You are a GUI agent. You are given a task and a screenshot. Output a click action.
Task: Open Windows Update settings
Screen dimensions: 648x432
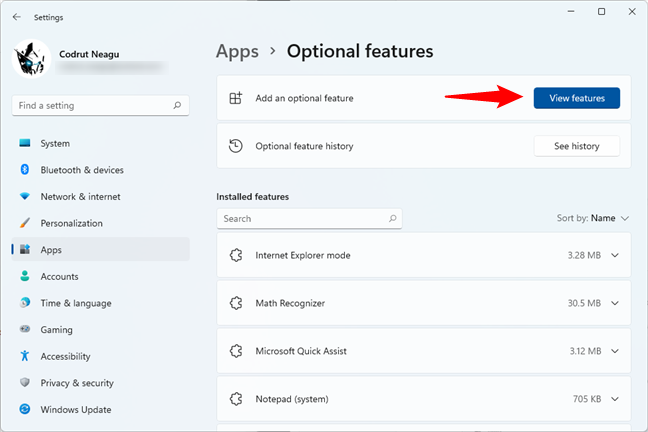click(x=100, y=410)
